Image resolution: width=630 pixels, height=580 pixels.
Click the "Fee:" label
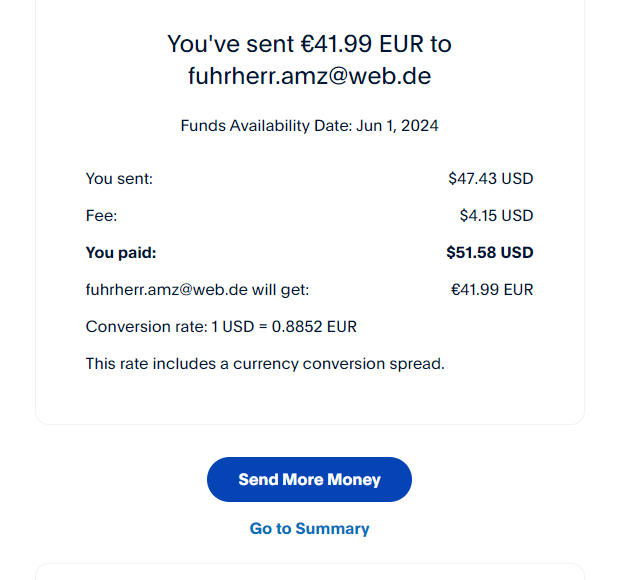coord(102,216)
